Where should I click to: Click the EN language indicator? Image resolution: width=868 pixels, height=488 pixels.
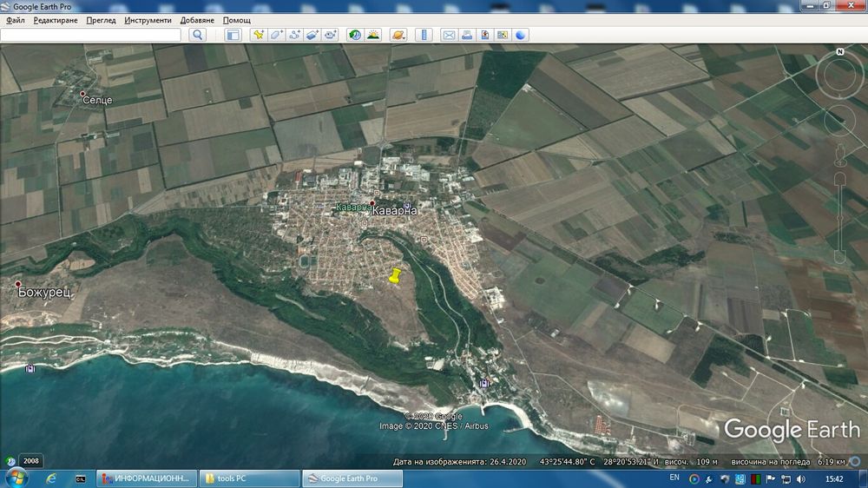coord(674,478)
